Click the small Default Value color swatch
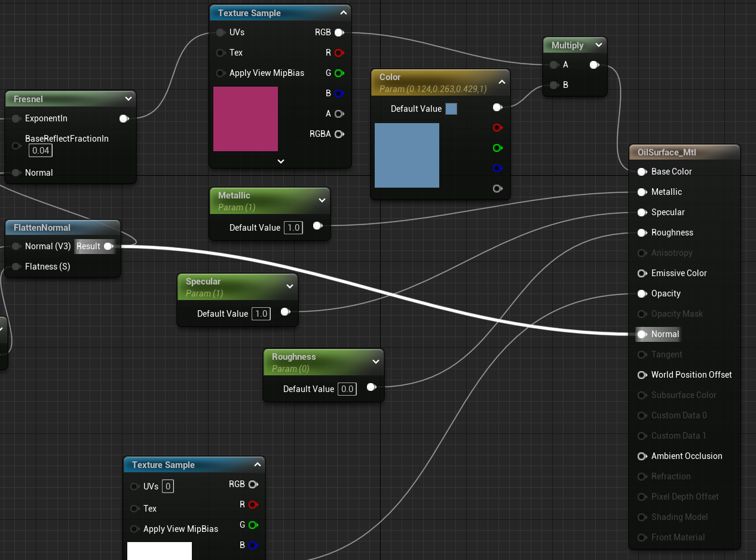Screen dimensions: 756x560 [x=451, y=109]
